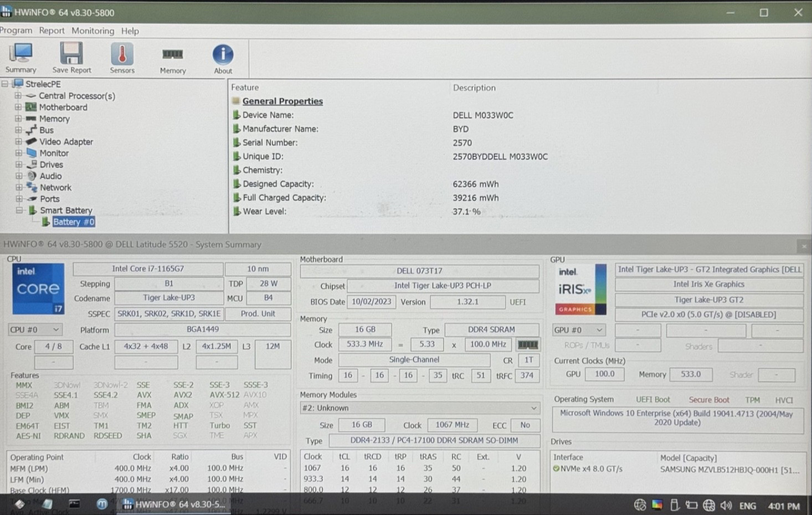Screen dimensions: 812x515
Task: Open the About info icon
Action: (x=223, y=59)
